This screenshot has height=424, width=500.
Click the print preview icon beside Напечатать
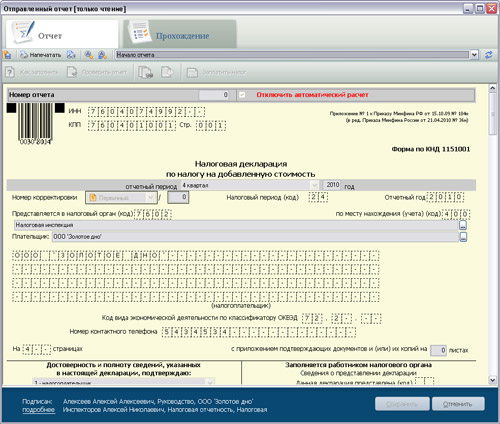[71, 55]
